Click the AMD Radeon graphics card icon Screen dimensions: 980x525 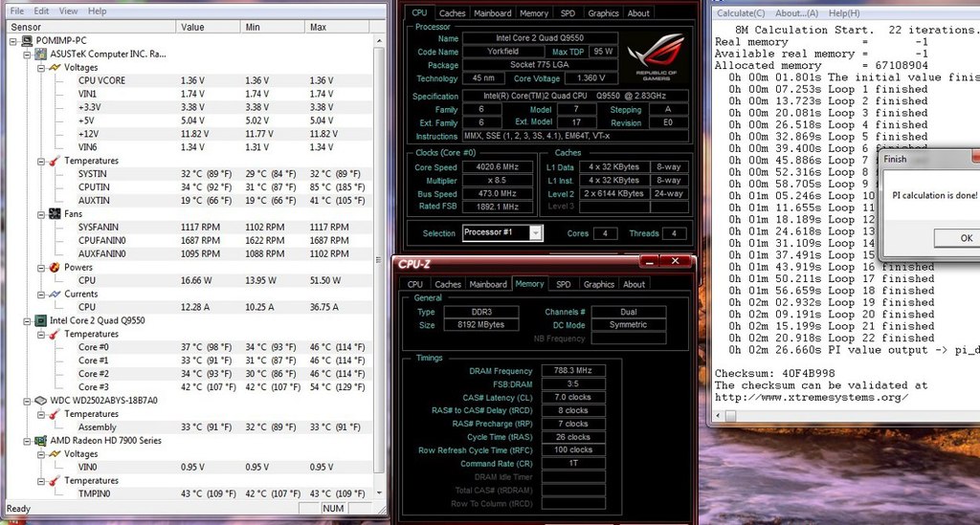[x=41, y=441]
